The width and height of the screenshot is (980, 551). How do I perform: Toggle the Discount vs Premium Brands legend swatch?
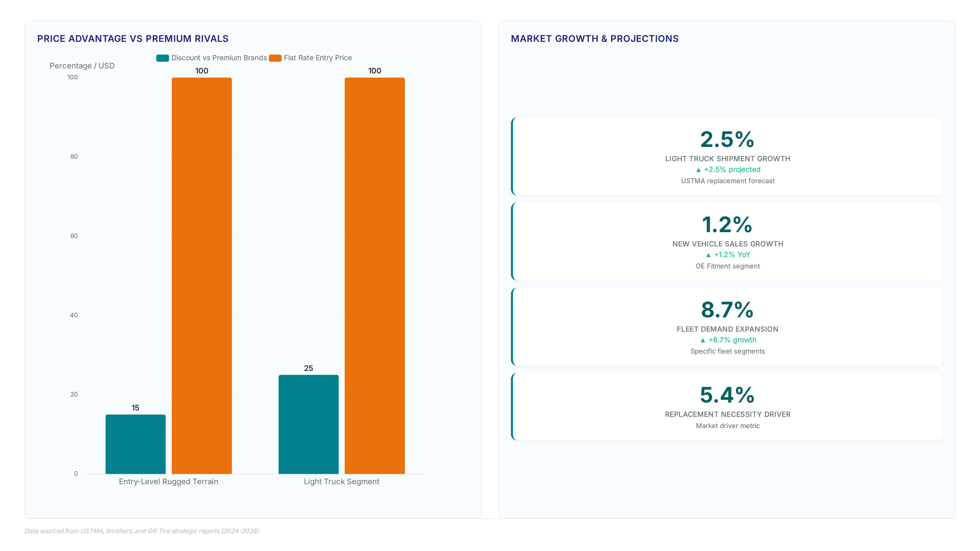pos(163,58)
